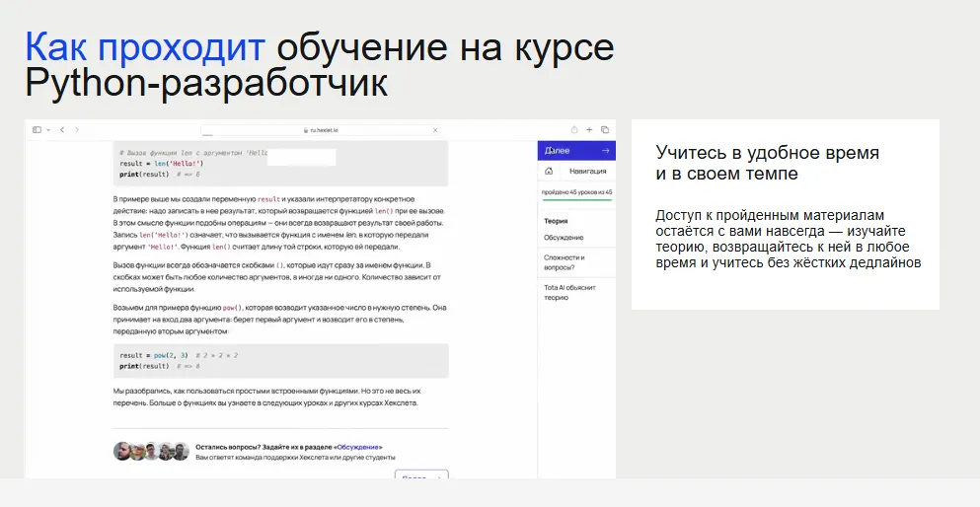Open a new tab with plus icon

(589, 130)
